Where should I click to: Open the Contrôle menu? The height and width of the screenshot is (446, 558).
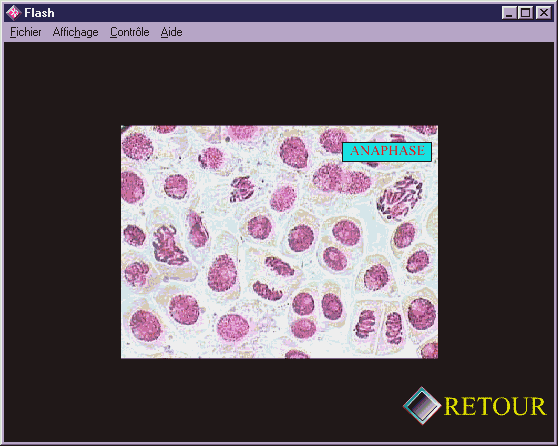(130, 32)
